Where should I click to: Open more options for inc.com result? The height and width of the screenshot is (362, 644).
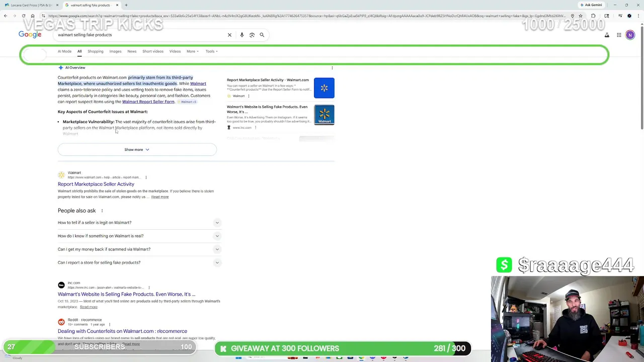pos(149,288)
